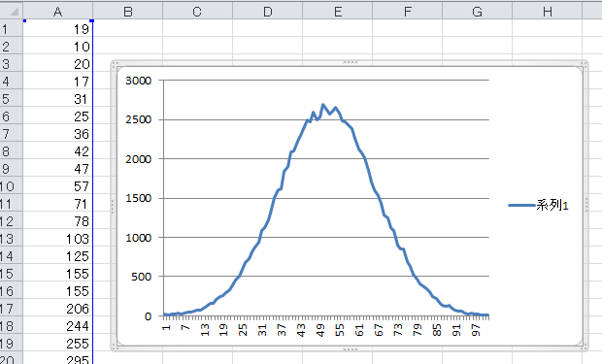This screenshot has width=602, height=364.
Task: Click cell A17 containing 206
Action: (57, 308)
